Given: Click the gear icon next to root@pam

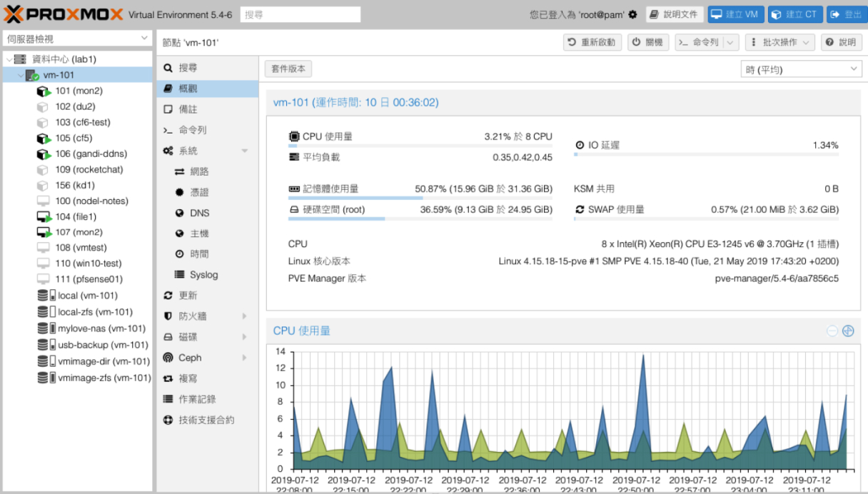Looking at the screenshot, I should click(632, 14).
